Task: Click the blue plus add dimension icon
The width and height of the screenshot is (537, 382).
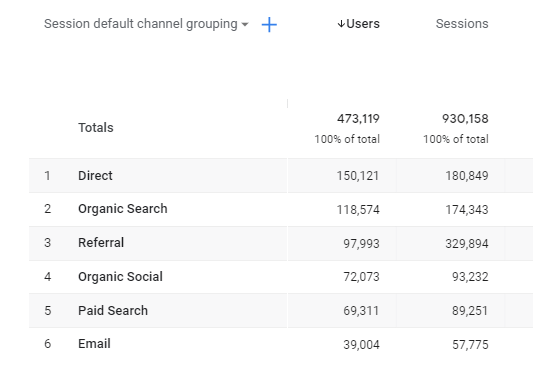Action: (x=269, y=25)
